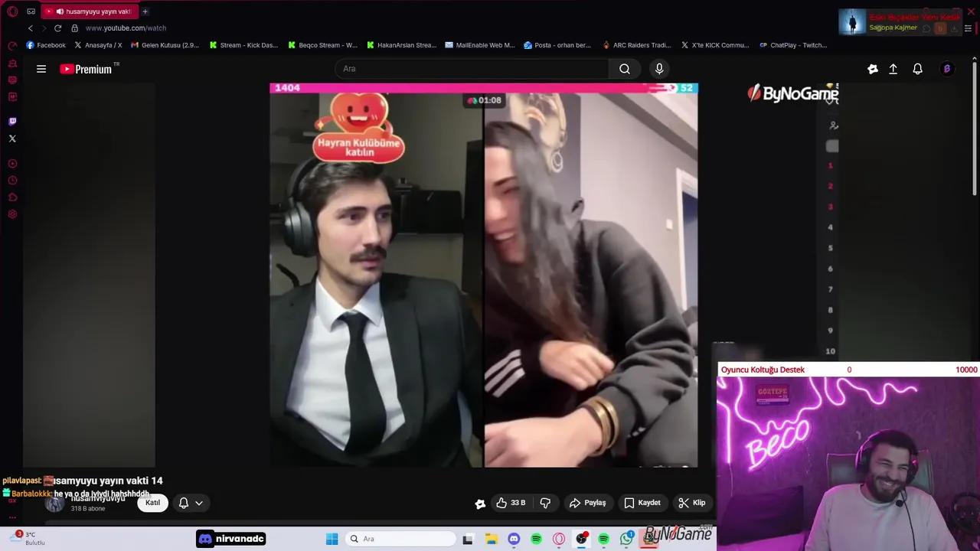Open Windows Start menu
980x551 pixels.
coord(332,539)
